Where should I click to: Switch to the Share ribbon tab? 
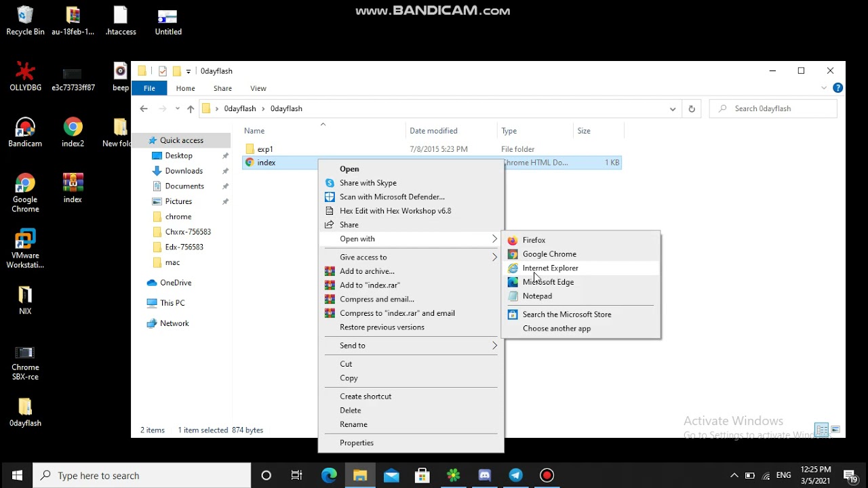(222, 88)
